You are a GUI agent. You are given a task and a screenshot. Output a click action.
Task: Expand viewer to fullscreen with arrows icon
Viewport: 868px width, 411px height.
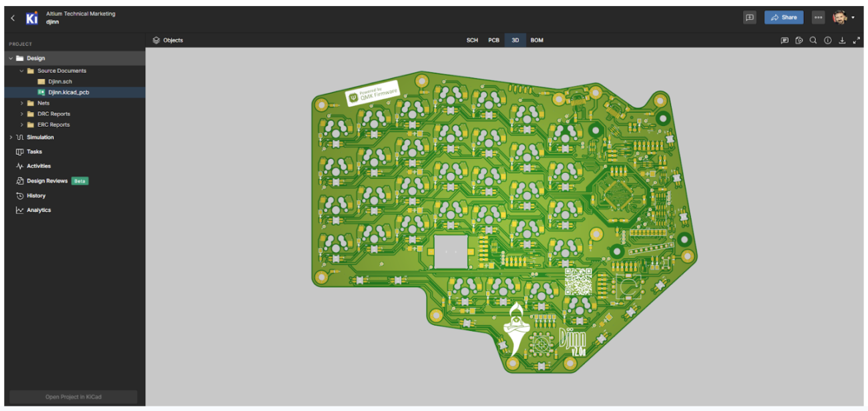(857, 40)
